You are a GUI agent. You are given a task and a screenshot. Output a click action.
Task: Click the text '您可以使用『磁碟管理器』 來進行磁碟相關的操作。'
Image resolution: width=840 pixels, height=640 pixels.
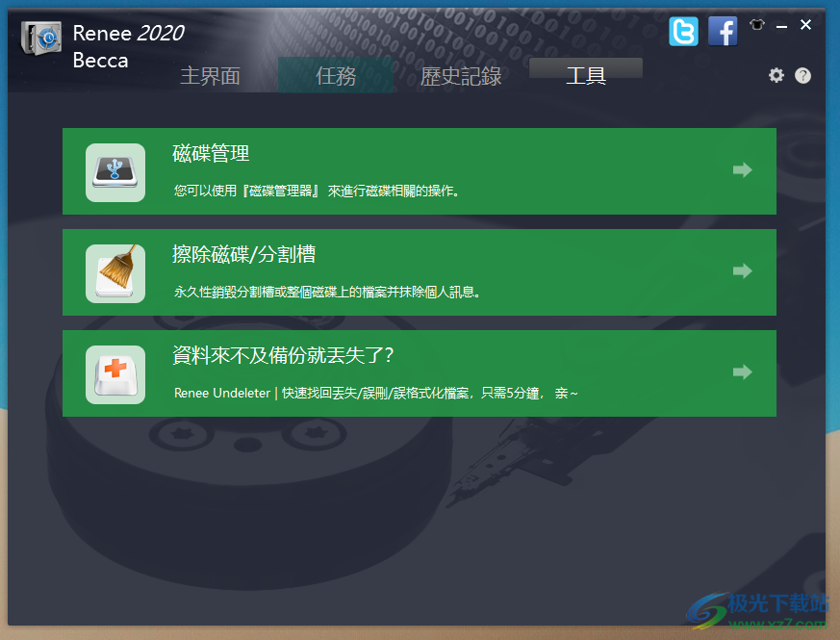(x=316, y=191)
